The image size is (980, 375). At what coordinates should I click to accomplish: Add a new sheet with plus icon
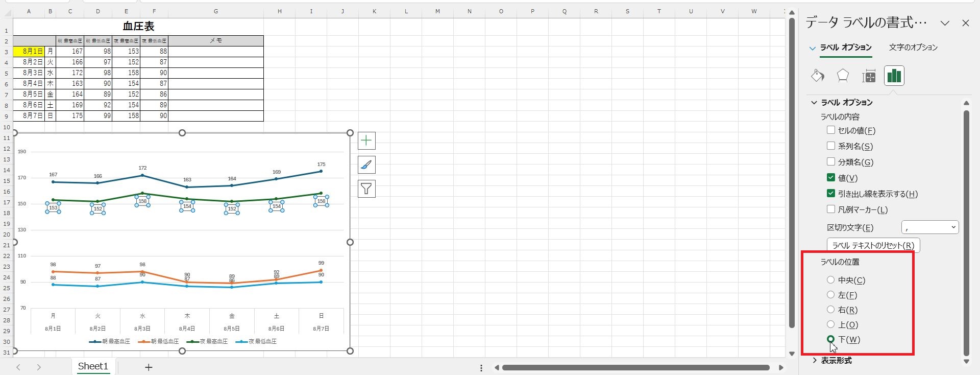149,367
